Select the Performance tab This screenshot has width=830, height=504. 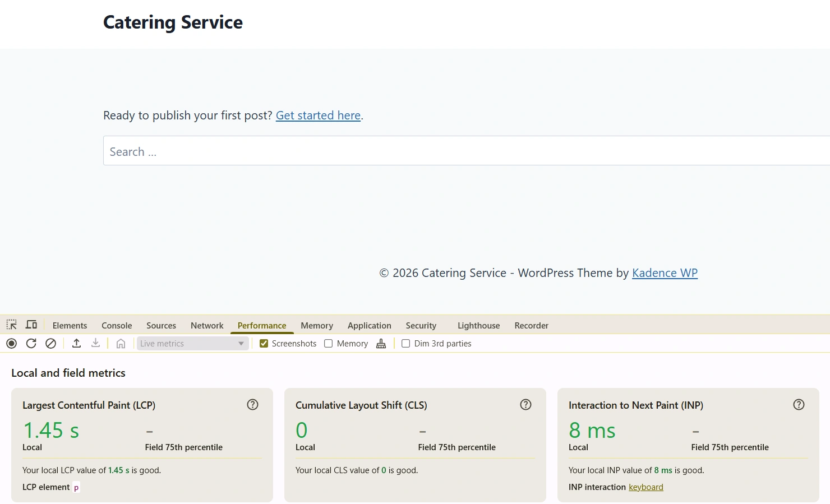[x=262, y=325]
